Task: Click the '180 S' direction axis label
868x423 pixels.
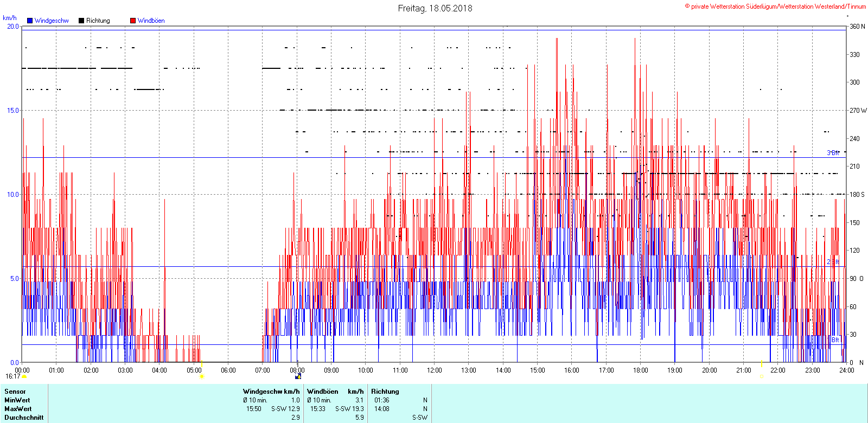Action: coord(857,195)
